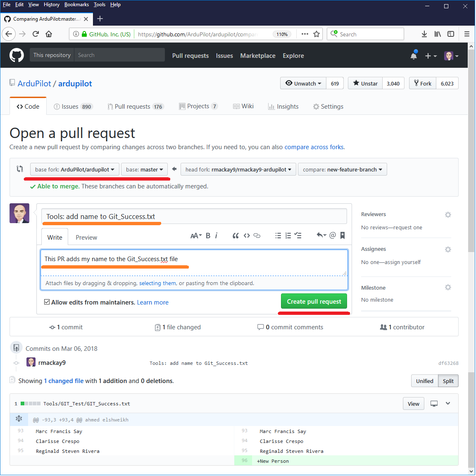Open the Bookmarks menu
The image size is (476, 476).
click(76, 5)
